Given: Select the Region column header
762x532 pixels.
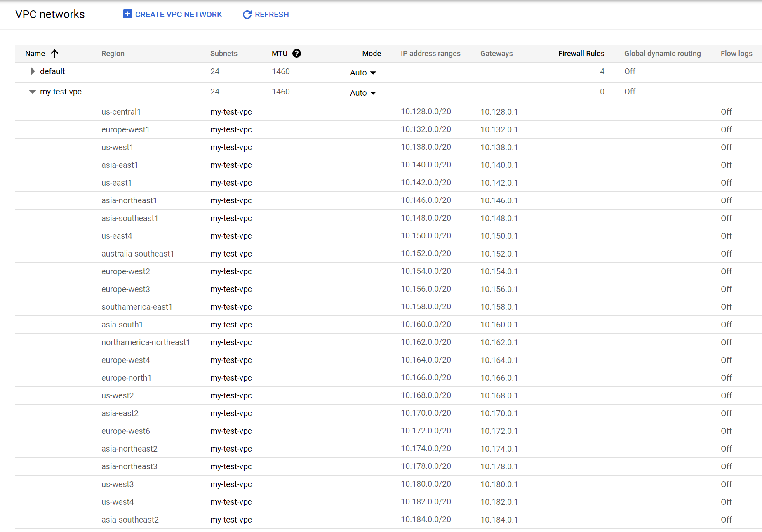Looking at the screenshot, I should tap(113, 53).
